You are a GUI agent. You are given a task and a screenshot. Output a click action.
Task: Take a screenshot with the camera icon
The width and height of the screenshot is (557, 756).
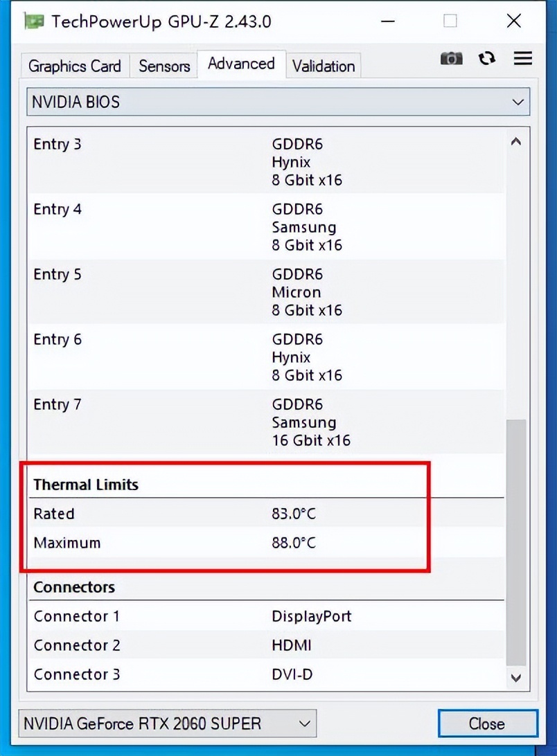451,59
